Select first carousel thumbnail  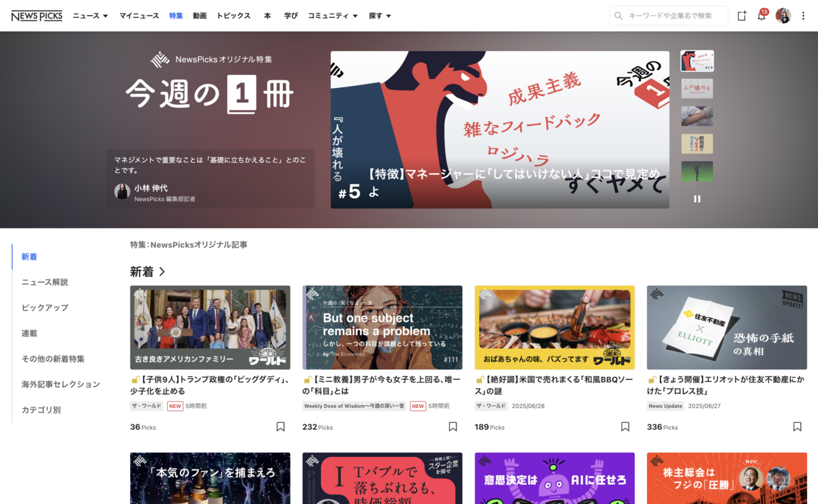coord(697,61)
